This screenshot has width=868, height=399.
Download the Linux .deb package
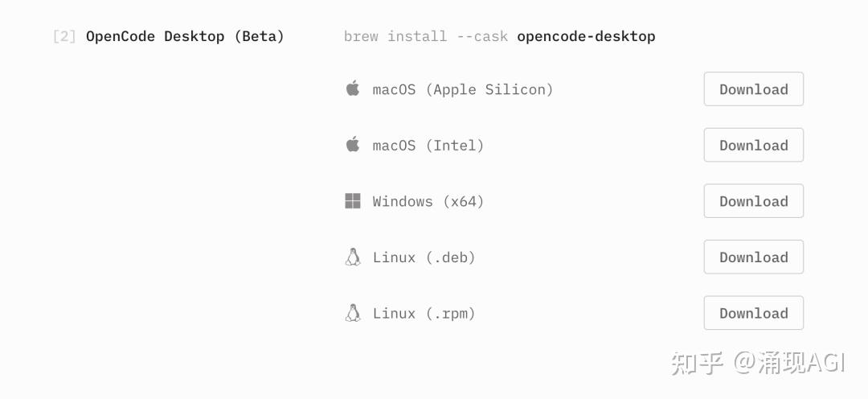(753, 257)
